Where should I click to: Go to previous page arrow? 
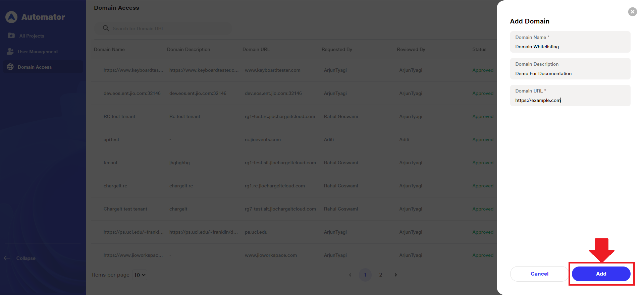(350, 275)
